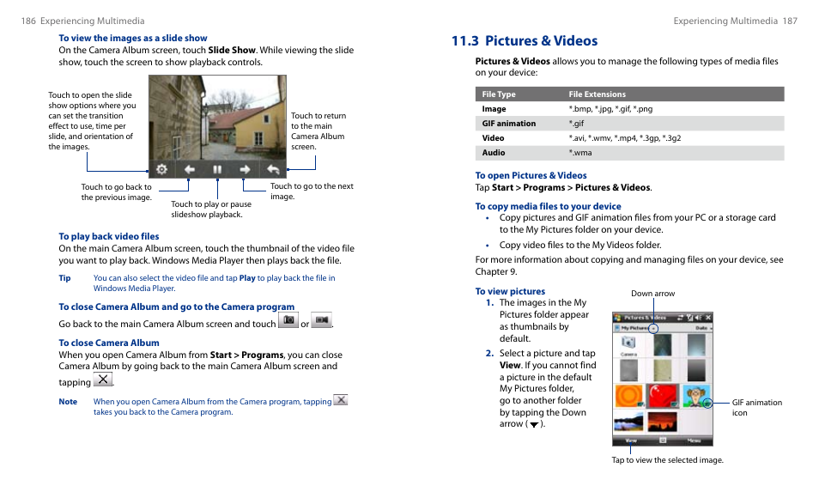The width and height of the screenshot is (819, 504).
Task: Select the gray stone texture thumbnail
Action: [x=629, y=370]
